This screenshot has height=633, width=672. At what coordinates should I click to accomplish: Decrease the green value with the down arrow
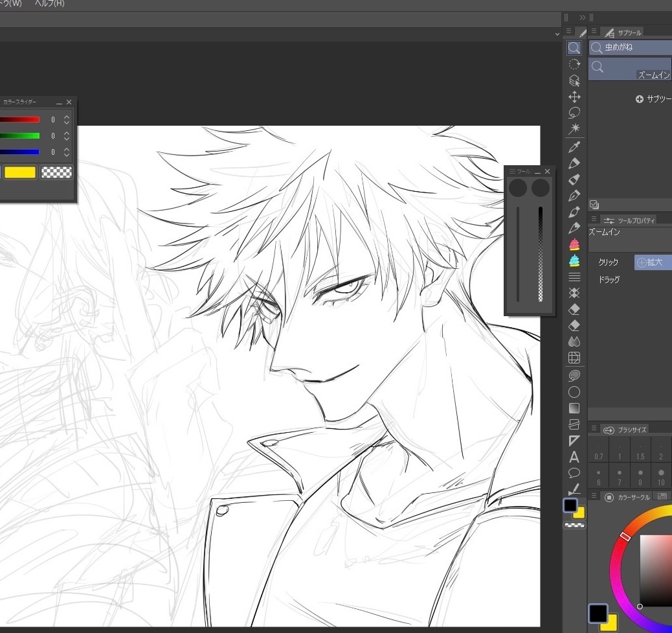click(x=67, y=139)
